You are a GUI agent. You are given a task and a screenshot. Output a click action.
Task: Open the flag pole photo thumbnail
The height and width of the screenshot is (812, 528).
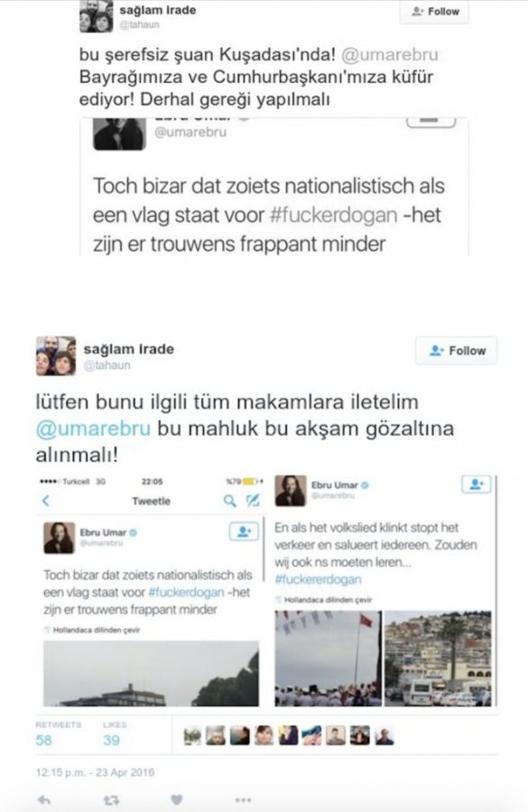[328, 659]
